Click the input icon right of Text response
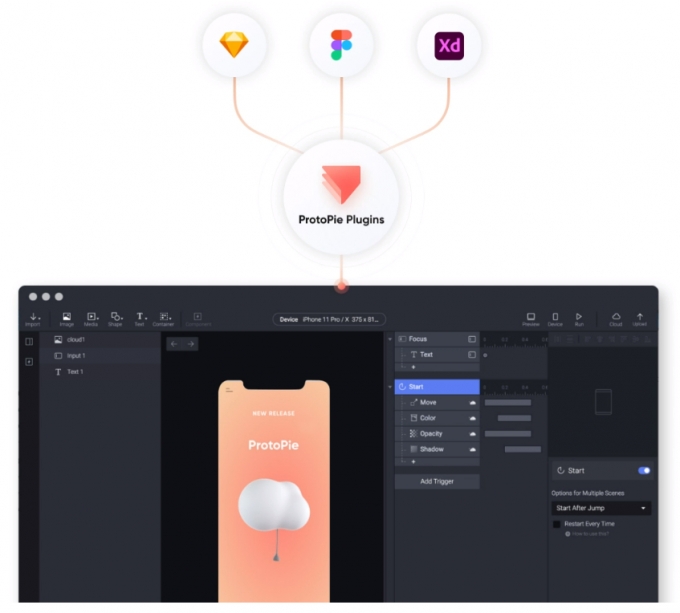This screenshot has height=613, width=680. click(x=472, y=355)
